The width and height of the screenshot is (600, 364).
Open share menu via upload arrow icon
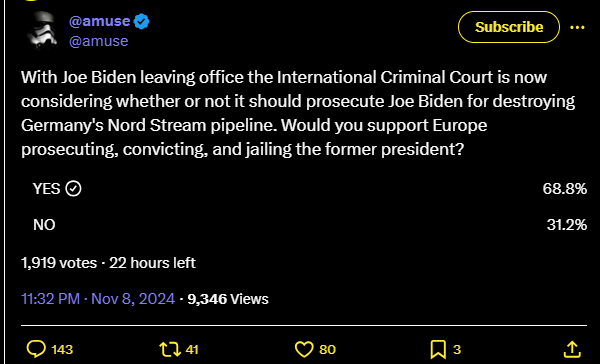point(572,349)
